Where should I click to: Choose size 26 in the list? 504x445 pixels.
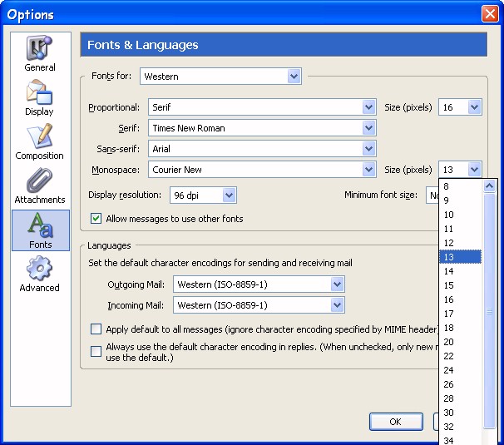pyautogui.click(x=460, y=384)
